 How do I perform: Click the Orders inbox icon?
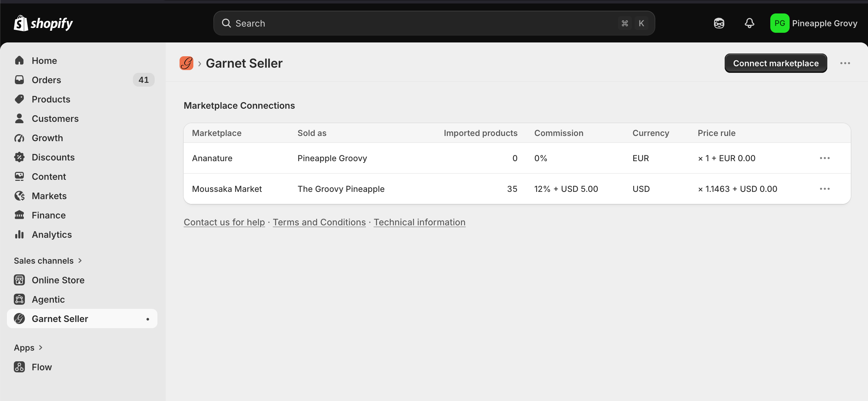click(19, 80)
